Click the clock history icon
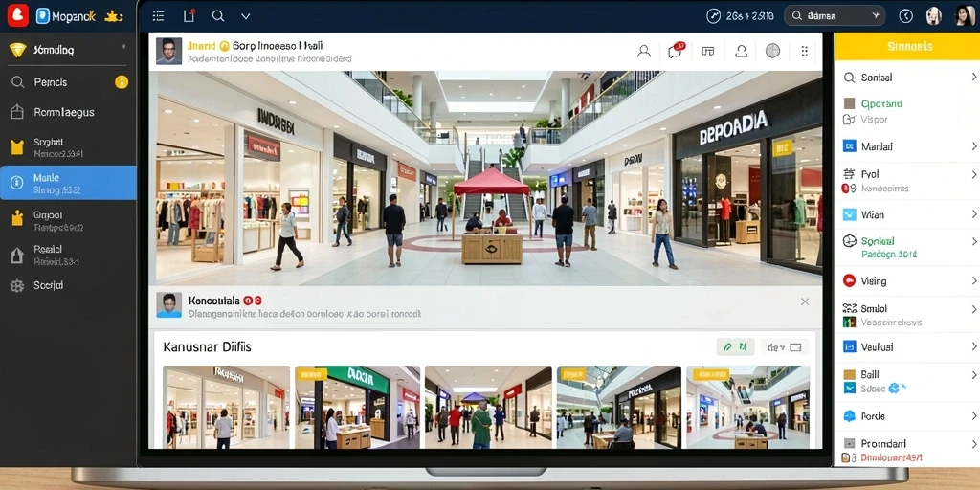980x490 pixels. (x=905, y=16)
